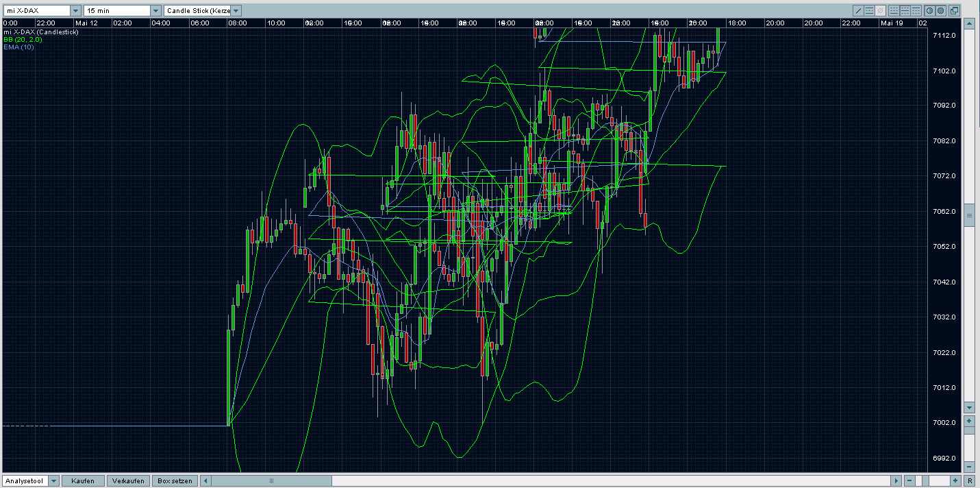Click the Analysetool field
The width and height of the screenshot is (980, 488).
(25, 480)
